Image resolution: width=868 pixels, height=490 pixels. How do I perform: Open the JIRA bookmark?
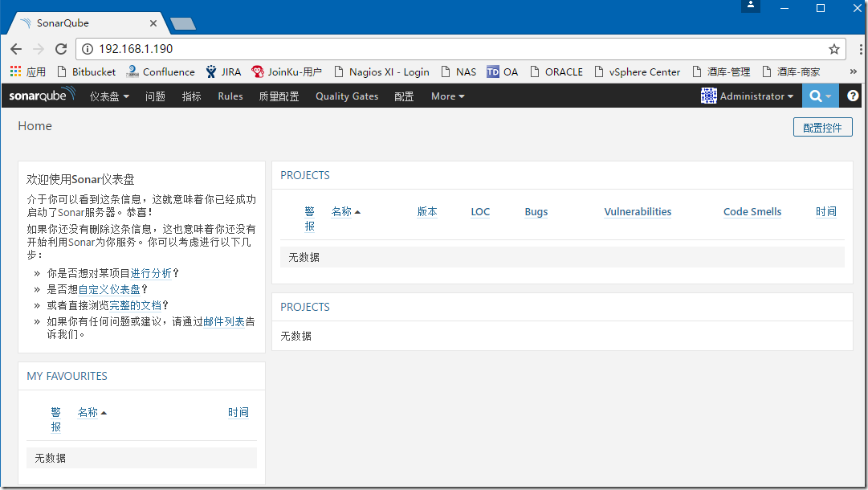[x=224, y=72]
